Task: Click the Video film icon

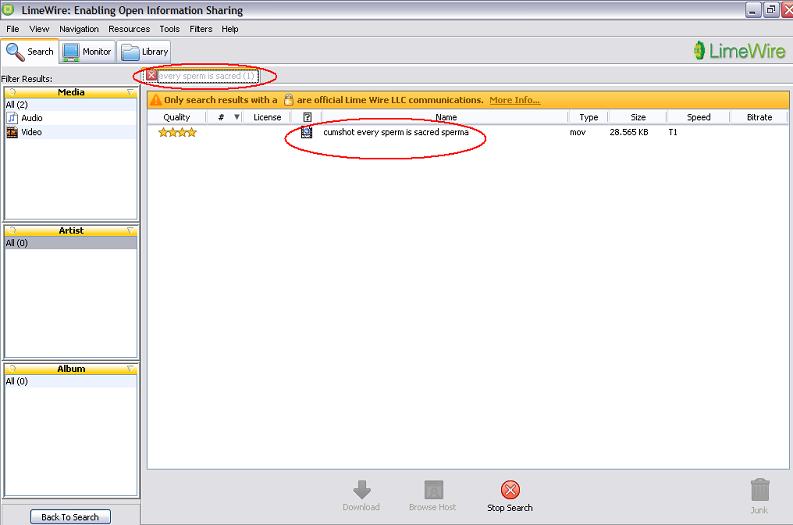Action: coord(12,133)
